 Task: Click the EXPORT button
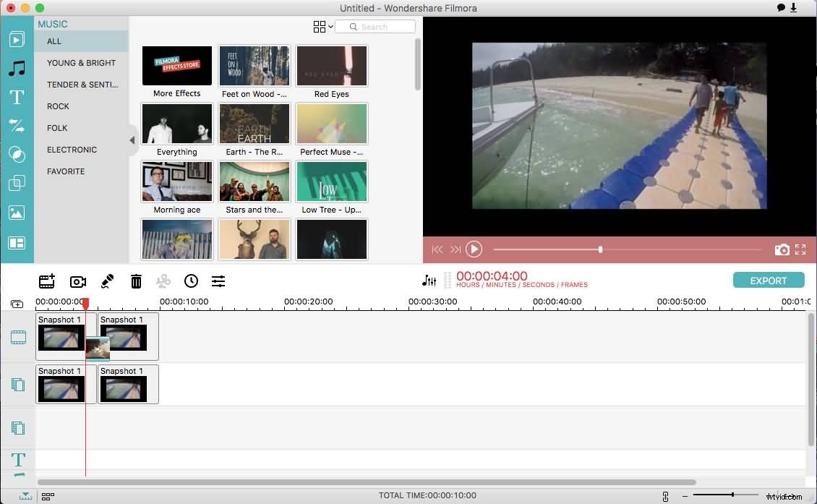click(x=769, y=280)
